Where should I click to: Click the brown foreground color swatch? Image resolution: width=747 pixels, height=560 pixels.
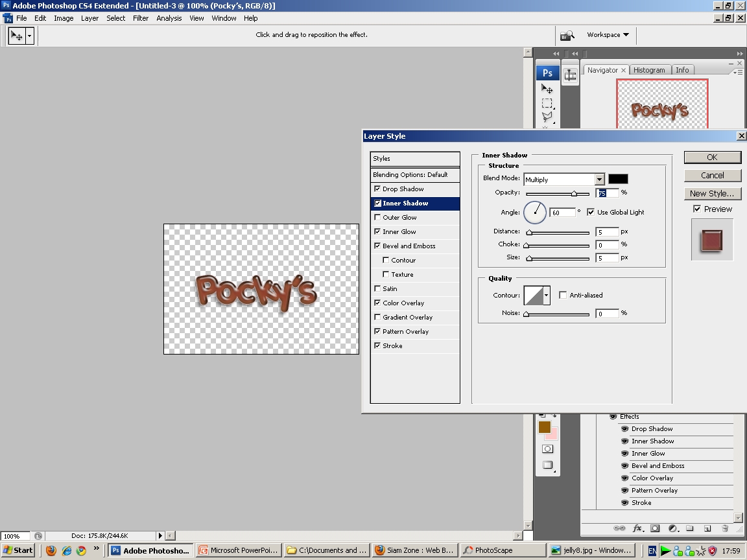[x=545, y=427]
